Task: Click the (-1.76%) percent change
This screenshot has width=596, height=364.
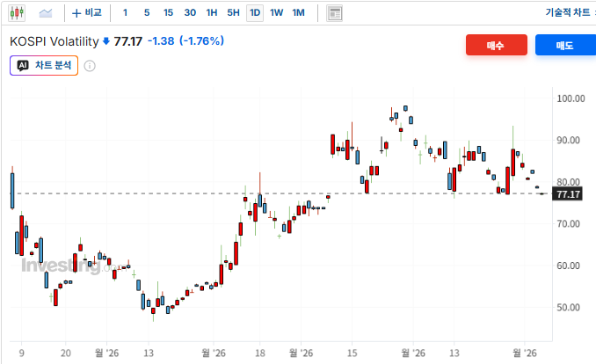Action: point(202,40)
